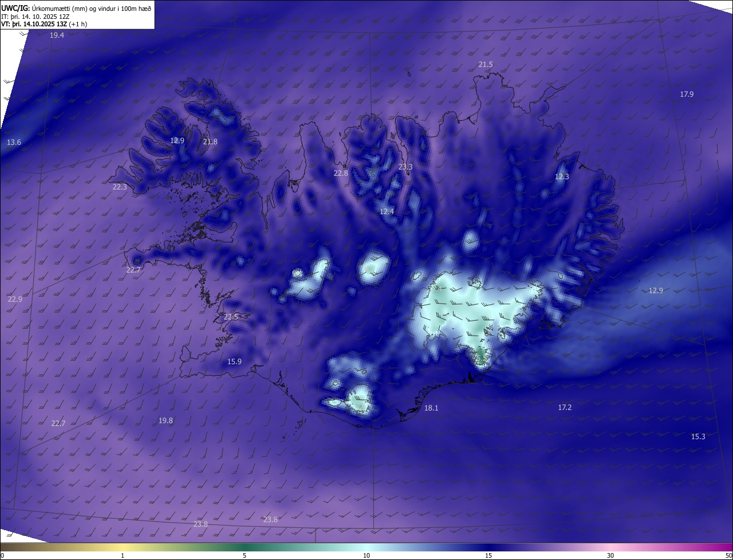Select the 18.1 value label
The image size is (733, 560).
tap(431, 408)
